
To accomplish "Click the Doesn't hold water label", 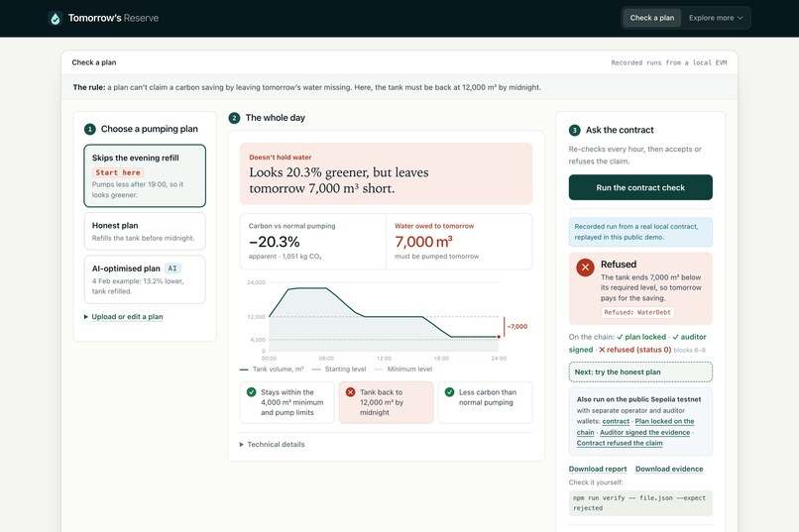I will (x=281, y=158).
